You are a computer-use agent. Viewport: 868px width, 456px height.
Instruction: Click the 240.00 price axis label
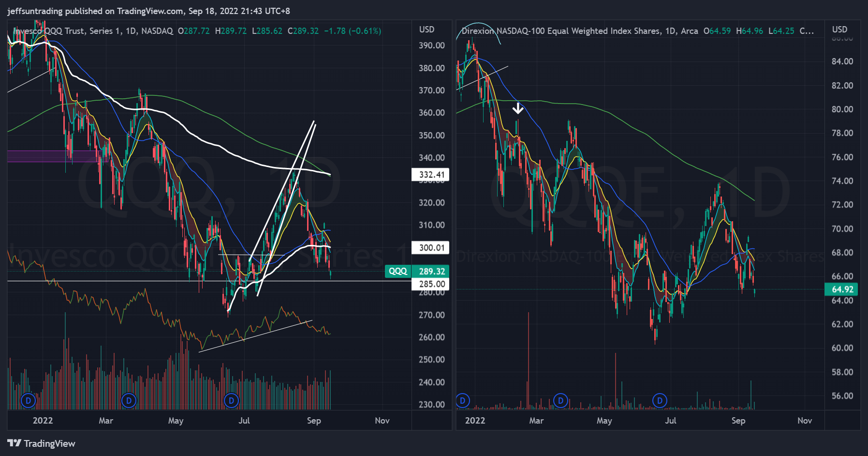432,382
